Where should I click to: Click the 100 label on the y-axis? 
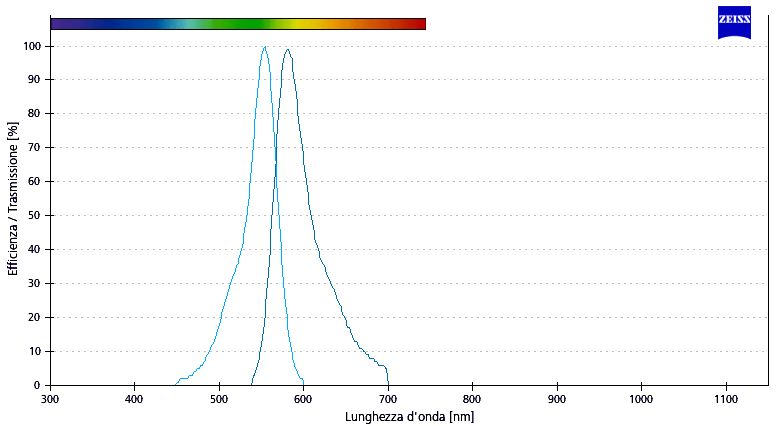pos(31,46)
